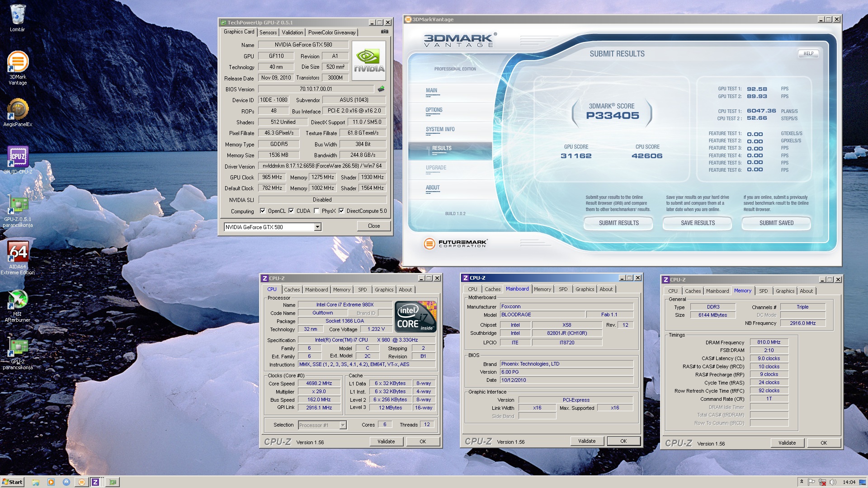The image size is (868, 488).
Task: Open the PowerColor Giveaway tab
Action: click(x=332, y=33)
